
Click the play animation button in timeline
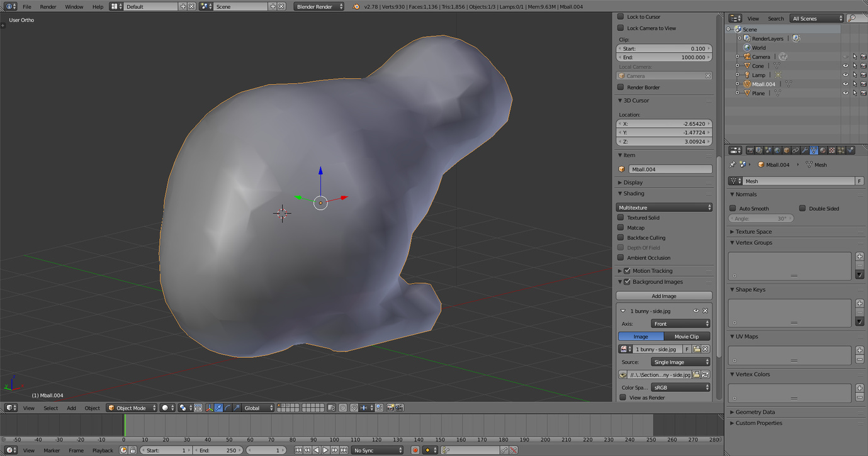[325, 450]
